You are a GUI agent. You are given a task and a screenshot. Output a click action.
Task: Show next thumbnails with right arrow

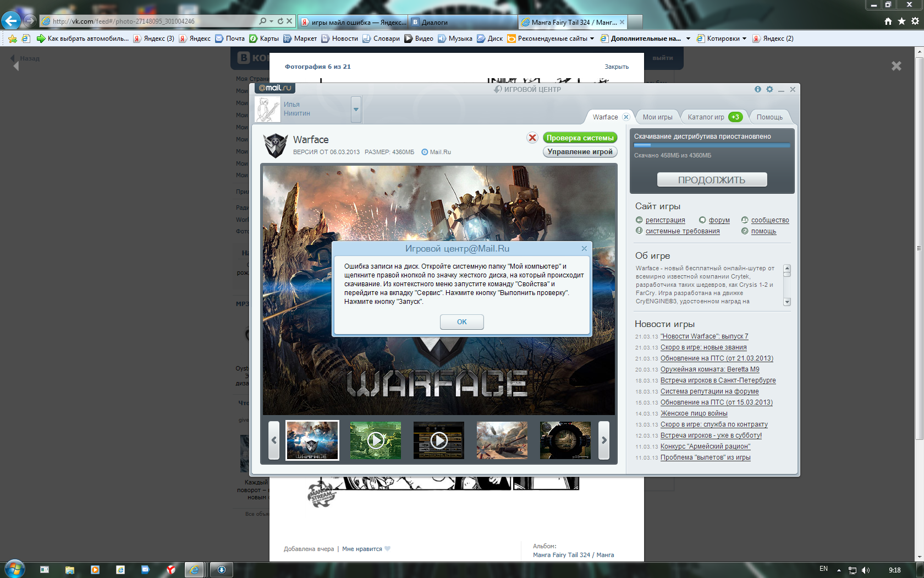(x=604, y=440)
